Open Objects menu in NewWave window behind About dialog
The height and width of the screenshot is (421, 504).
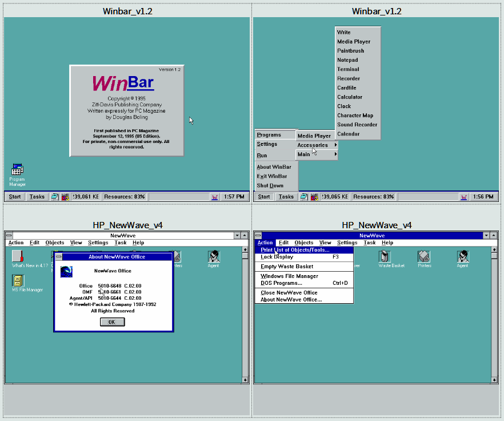(55, 243)
